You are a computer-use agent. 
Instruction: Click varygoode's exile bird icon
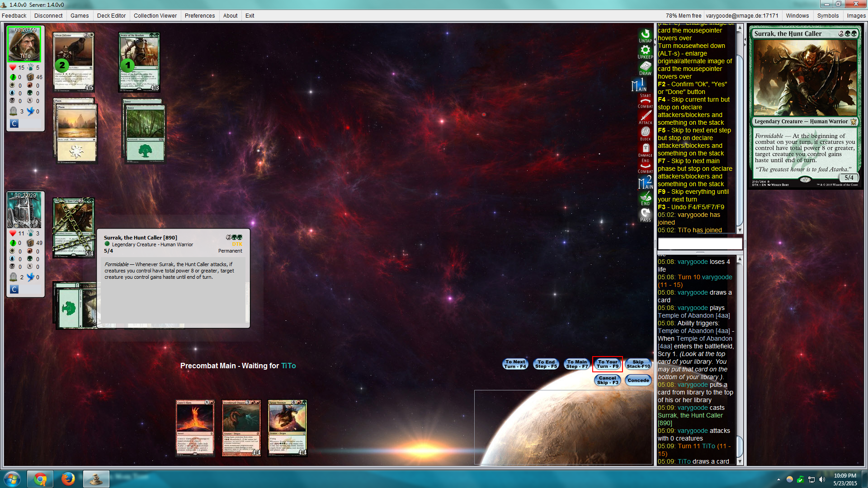click(x=30, y=277)
